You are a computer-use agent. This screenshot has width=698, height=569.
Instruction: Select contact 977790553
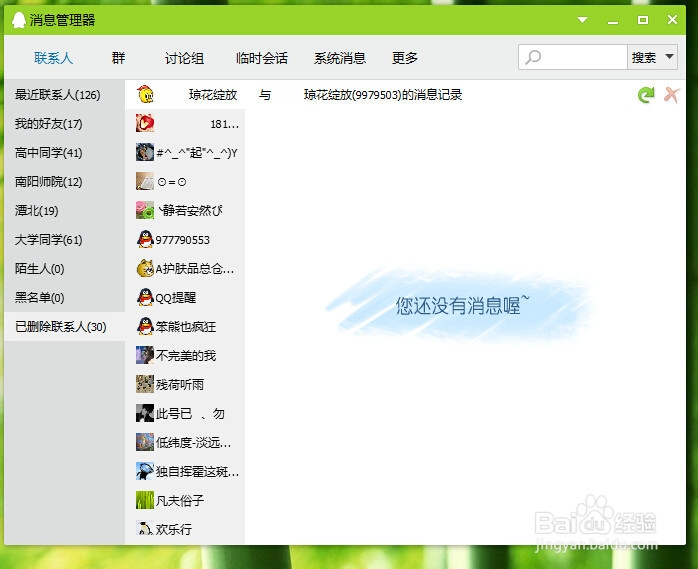click(185, 240)
